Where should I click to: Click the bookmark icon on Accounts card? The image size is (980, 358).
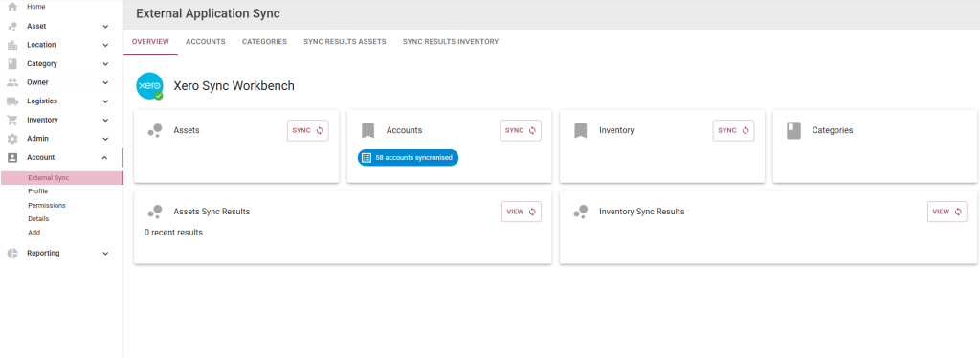tap(367, 130)
